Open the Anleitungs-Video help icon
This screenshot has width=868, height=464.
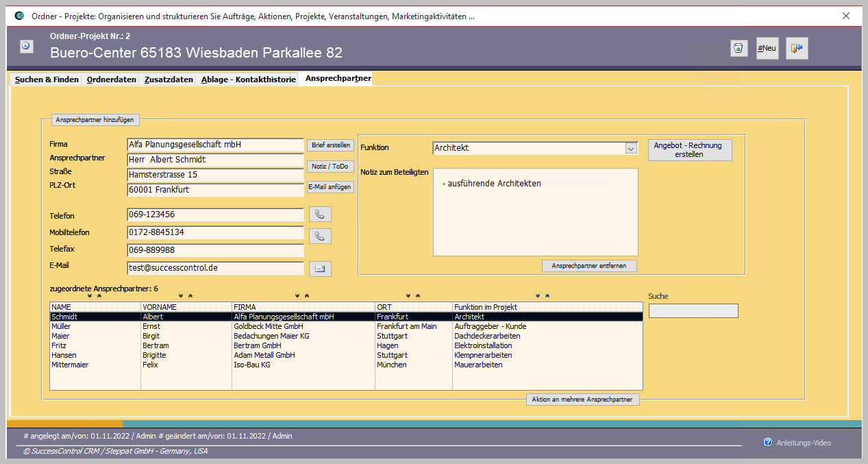pos(768,442)
